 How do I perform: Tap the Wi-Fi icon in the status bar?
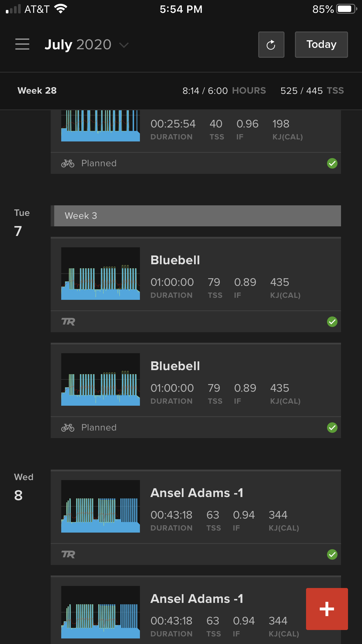(61, 9)
